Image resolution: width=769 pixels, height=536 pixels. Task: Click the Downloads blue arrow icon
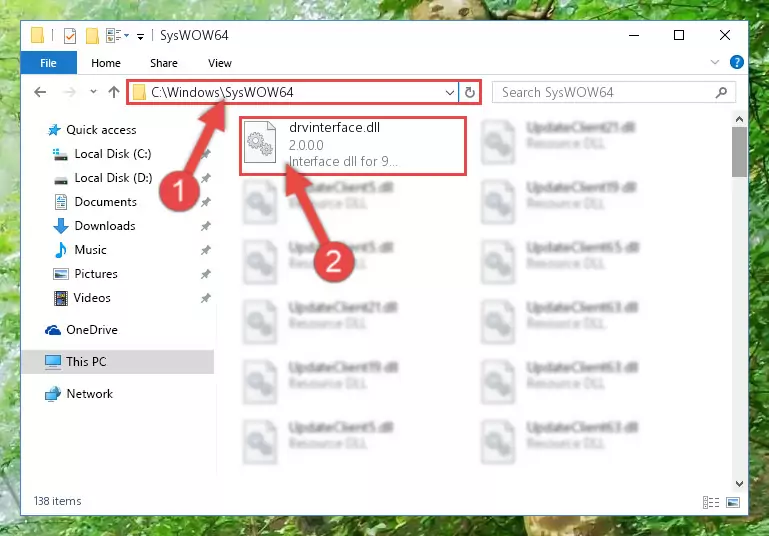[x=60, y=226]
